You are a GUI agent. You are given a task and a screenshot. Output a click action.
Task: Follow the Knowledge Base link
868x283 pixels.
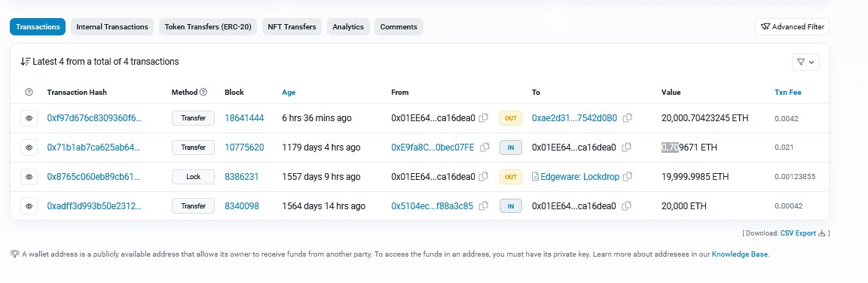[740, 254]
